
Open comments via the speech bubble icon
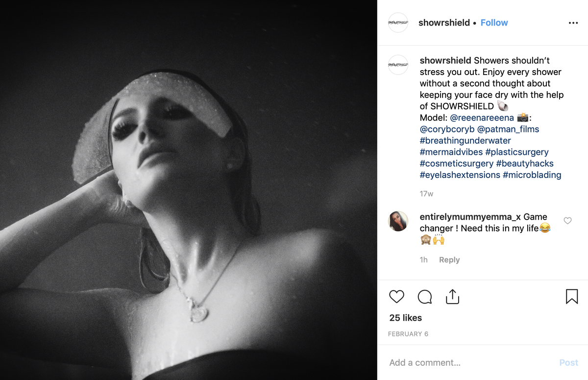(x=425, y=297)
